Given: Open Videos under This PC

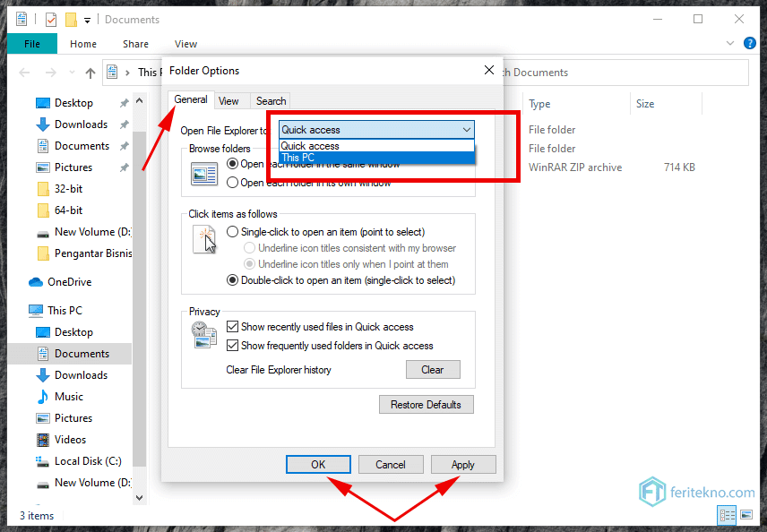Looking at the screenshot, I should [70, 440].
